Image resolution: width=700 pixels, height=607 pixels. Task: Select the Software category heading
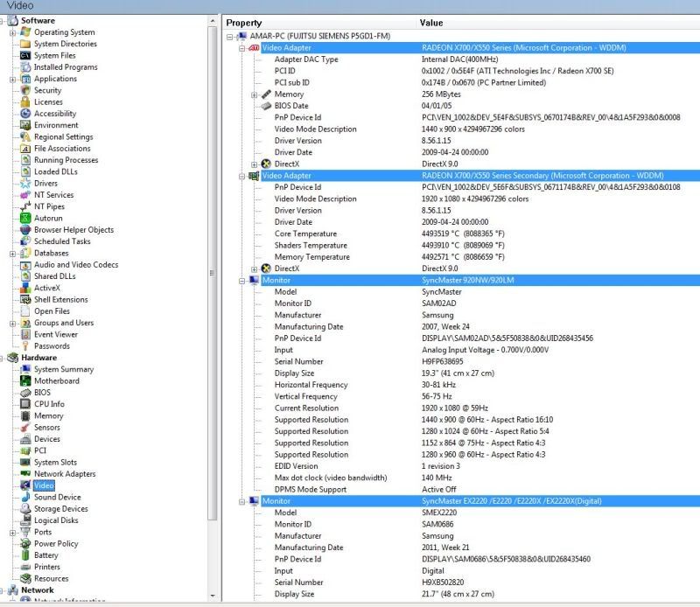tap(38, 20)
